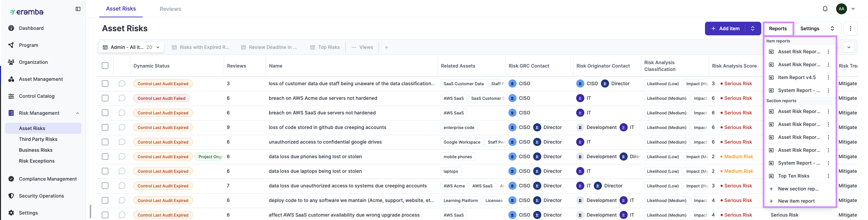868x220 pixels.
Task: Check the box for breach on AWS Acme row
Action: [105, 98]
